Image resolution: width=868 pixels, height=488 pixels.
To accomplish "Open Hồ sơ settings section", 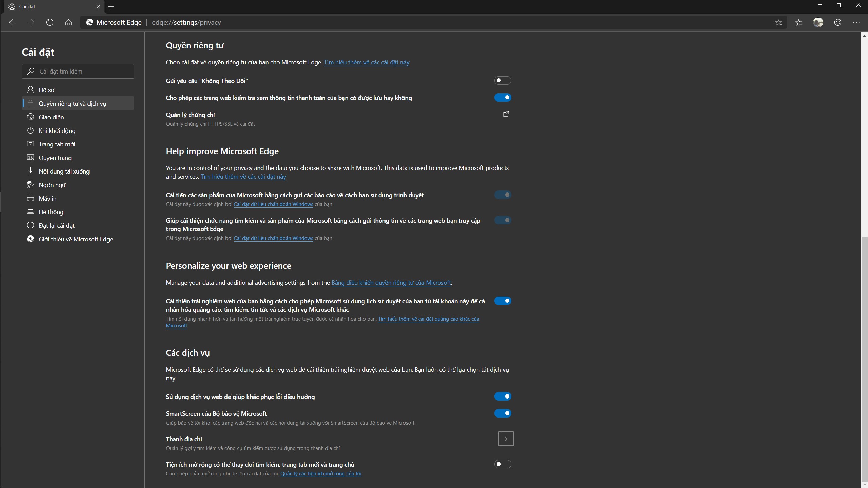I will click(78, 90).
